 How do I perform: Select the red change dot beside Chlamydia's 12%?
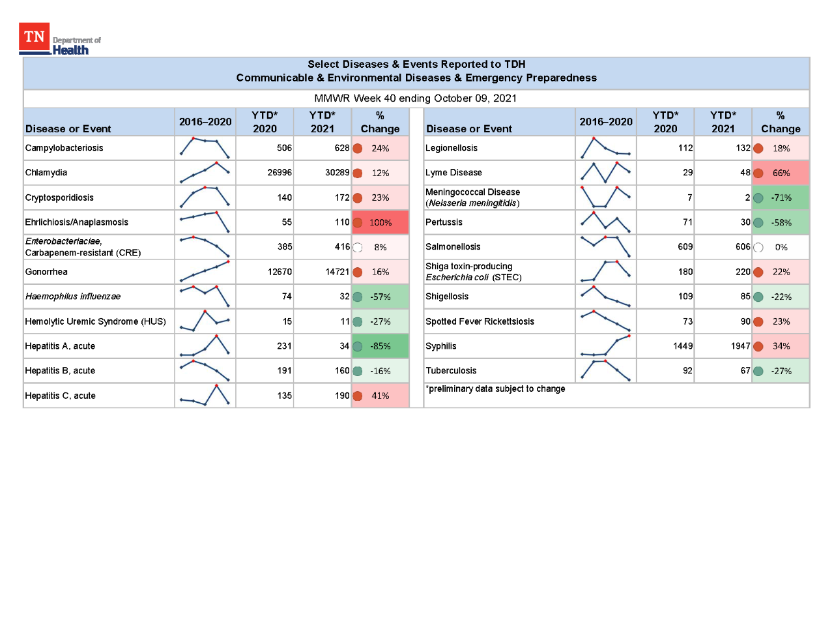pyautogui.click(x=358, y=173)
